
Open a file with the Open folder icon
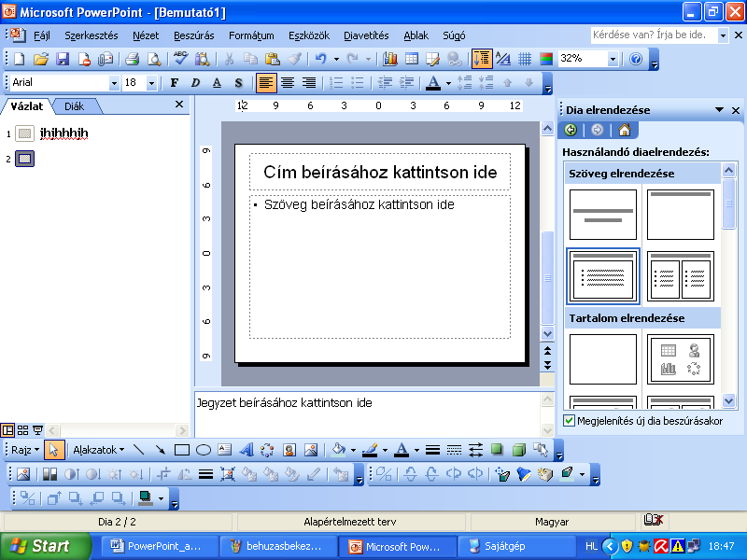point(41,59)
